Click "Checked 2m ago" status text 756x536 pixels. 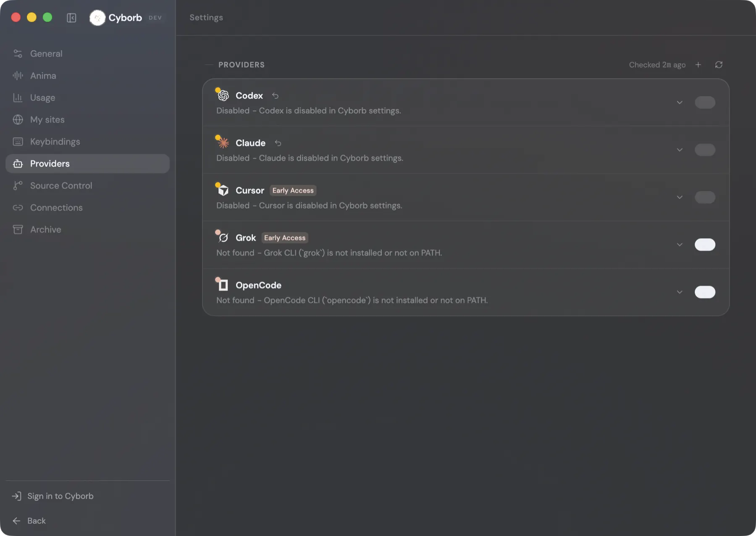(x=657, y=65)
